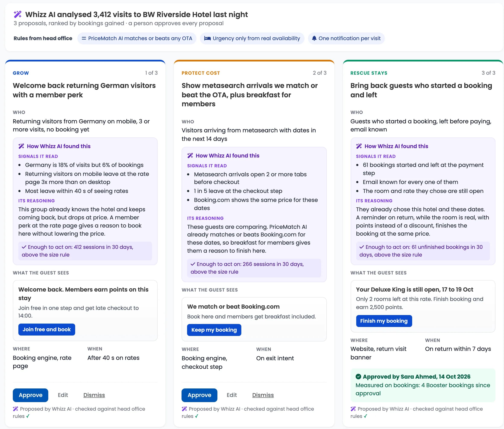Viewport: 504px width, 429px height.
Task: Click the PROTECT COST category label
Action: coord(201,73)
